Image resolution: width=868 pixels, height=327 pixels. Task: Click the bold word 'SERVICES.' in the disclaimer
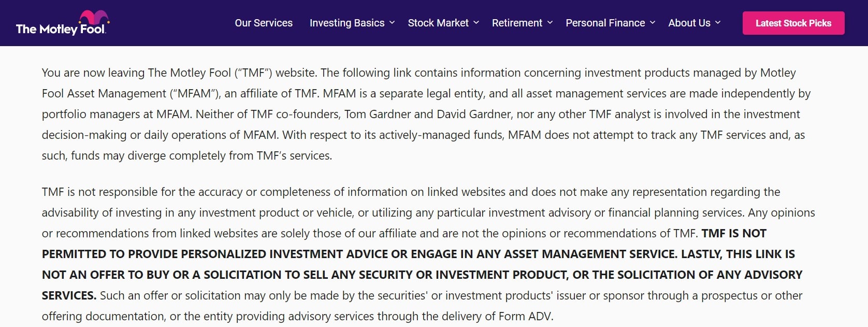(x=69, y=295)
